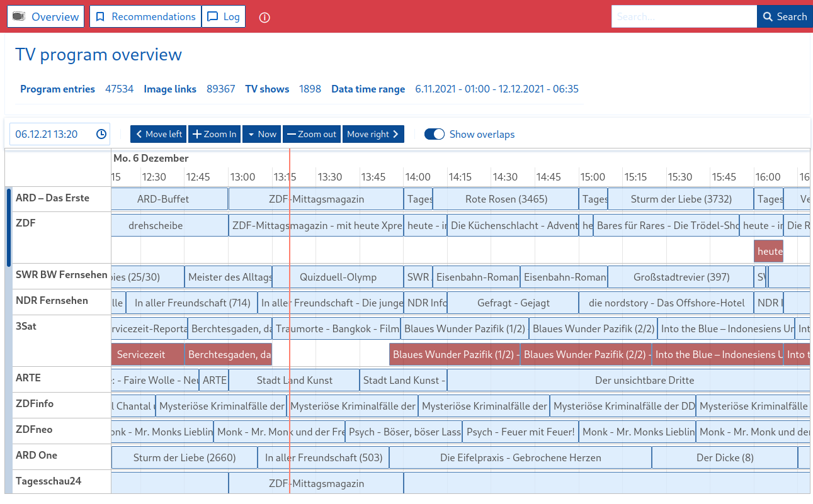Click the TV shows count 1898
The height and width of the screenshot is (504, 813).
310,89
